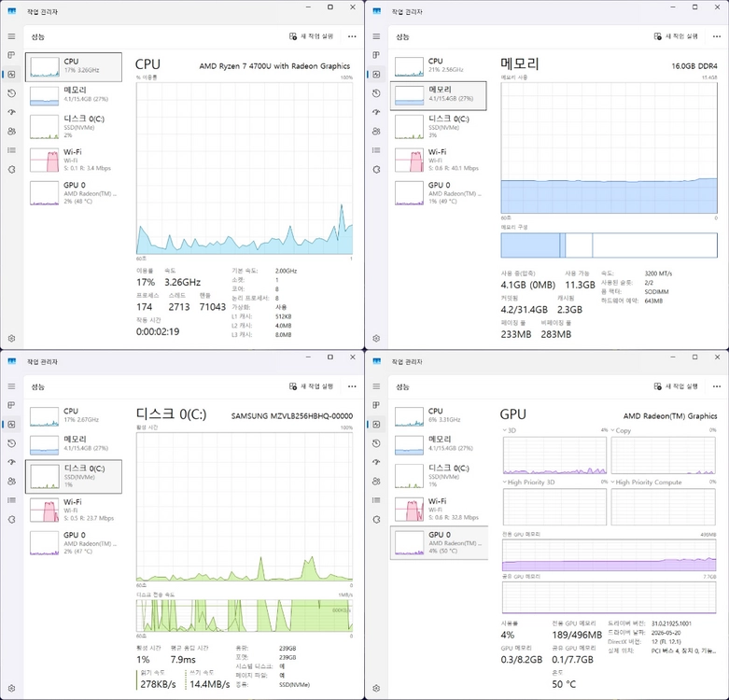Image resolution: width=729 pixels, height=700 pixels.
Task: Click 새 작업 실행 in the GPU window
Action: pyautogui.click(x=676, y=386)
